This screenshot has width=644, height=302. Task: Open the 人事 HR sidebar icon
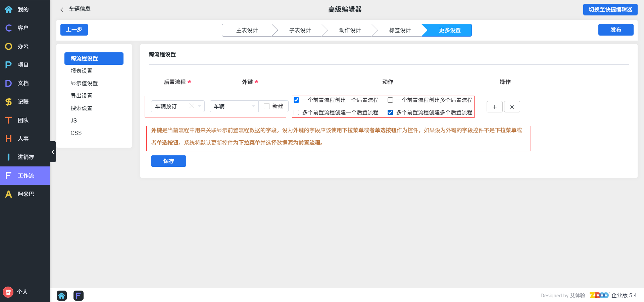(x=9, y=139)
